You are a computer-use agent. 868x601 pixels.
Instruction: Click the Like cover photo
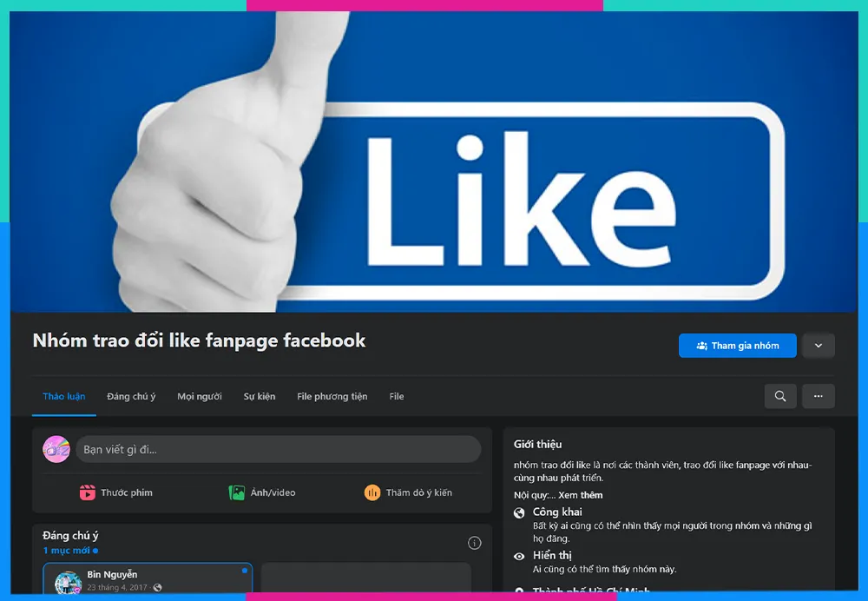434,162
